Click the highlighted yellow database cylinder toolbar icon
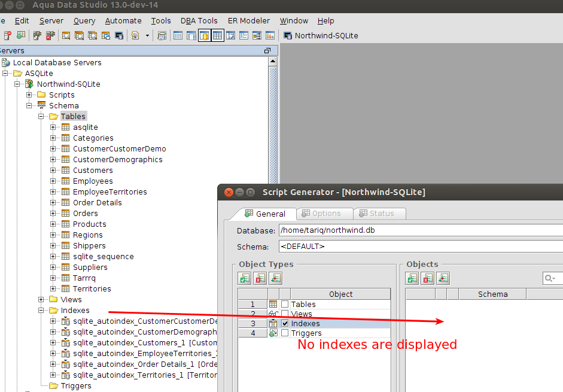 (x=204, y=35)
